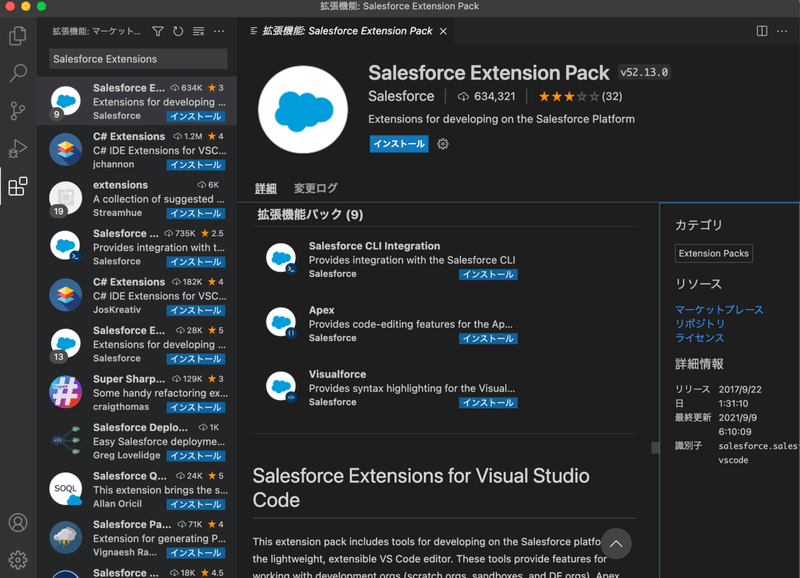800x578 pixels.
Task: Open the Search view in activity bar
Action: (18, 74)
